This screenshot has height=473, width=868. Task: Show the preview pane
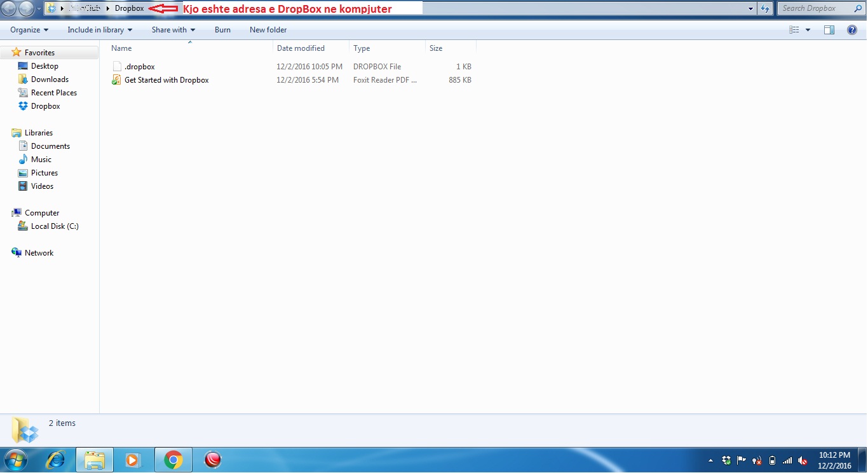coord(829,30)
